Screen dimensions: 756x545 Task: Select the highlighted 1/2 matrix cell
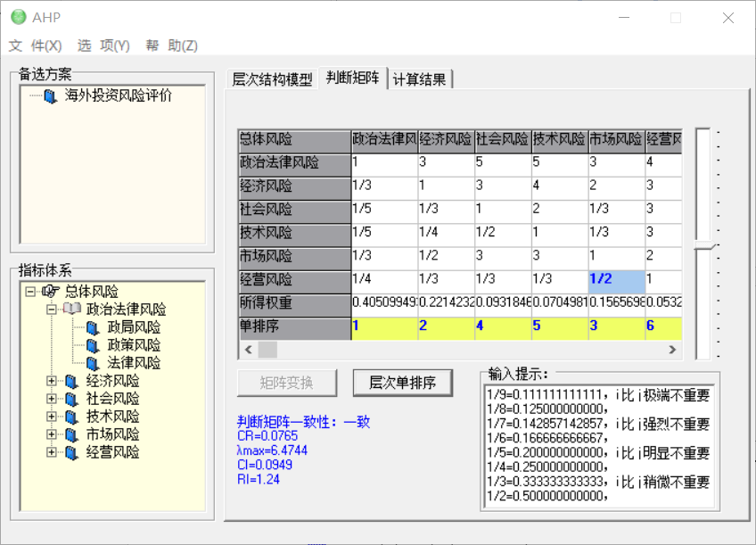615,279
